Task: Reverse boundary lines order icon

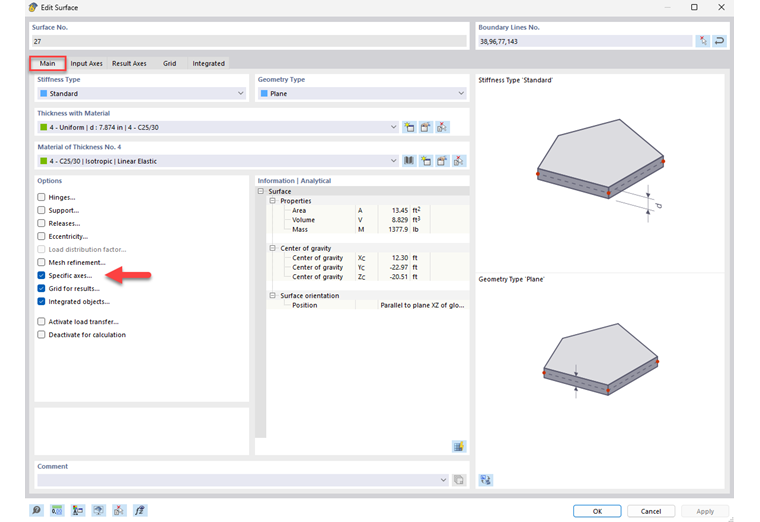Action: click(x=719, y=41)
